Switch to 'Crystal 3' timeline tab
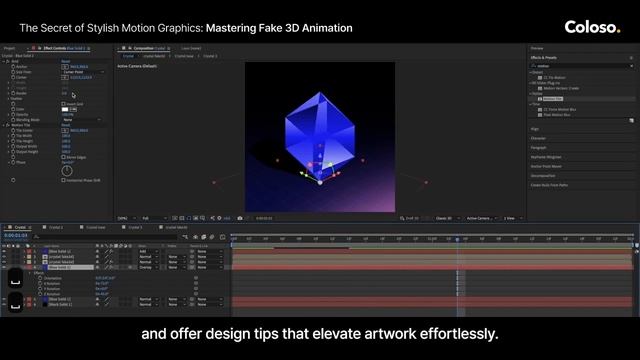Image resolution: width=640 pixels, height=360 pixels. pos(135,227)
